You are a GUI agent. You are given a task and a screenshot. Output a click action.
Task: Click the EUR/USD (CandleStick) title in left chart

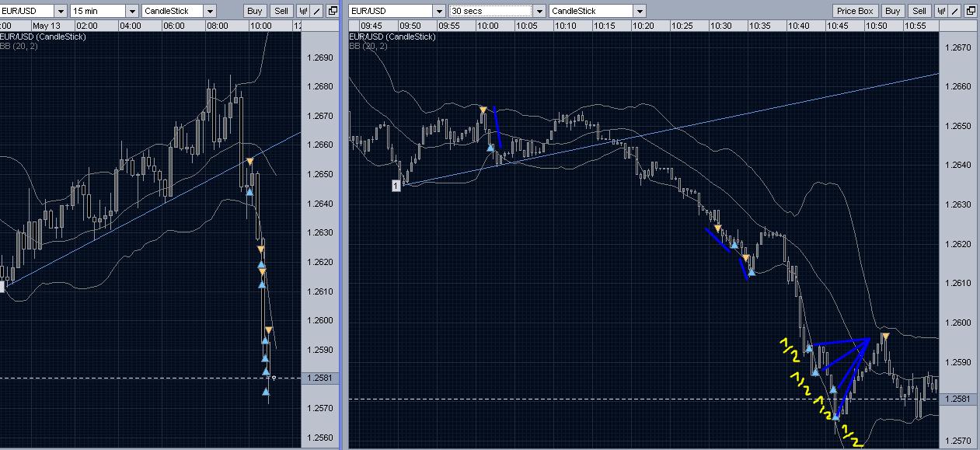click(43, 37)
